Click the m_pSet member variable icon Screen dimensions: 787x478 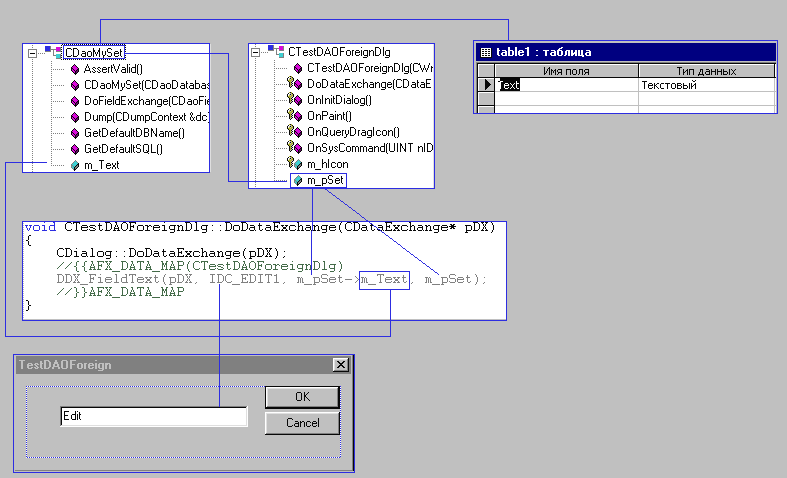(x=298, y=180)
